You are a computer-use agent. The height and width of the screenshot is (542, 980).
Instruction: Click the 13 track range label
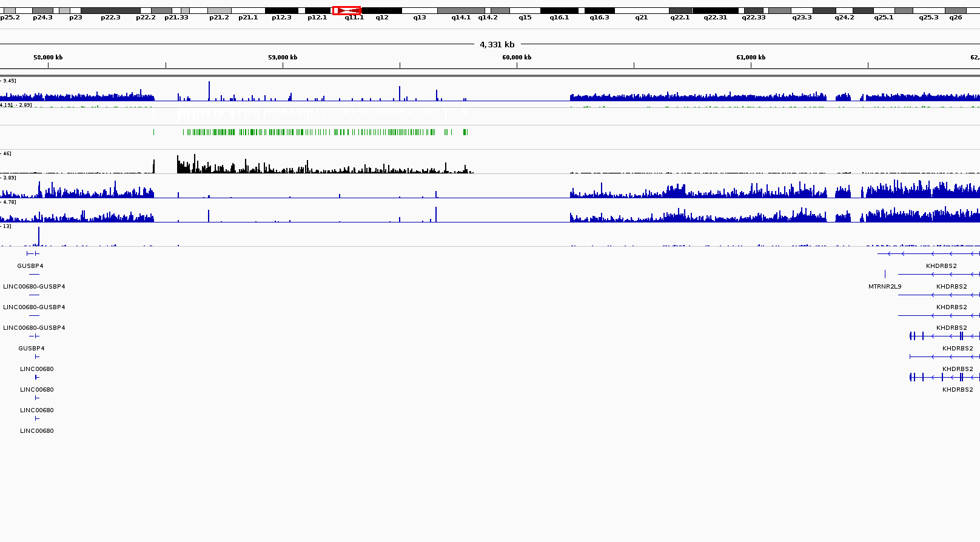6,226
